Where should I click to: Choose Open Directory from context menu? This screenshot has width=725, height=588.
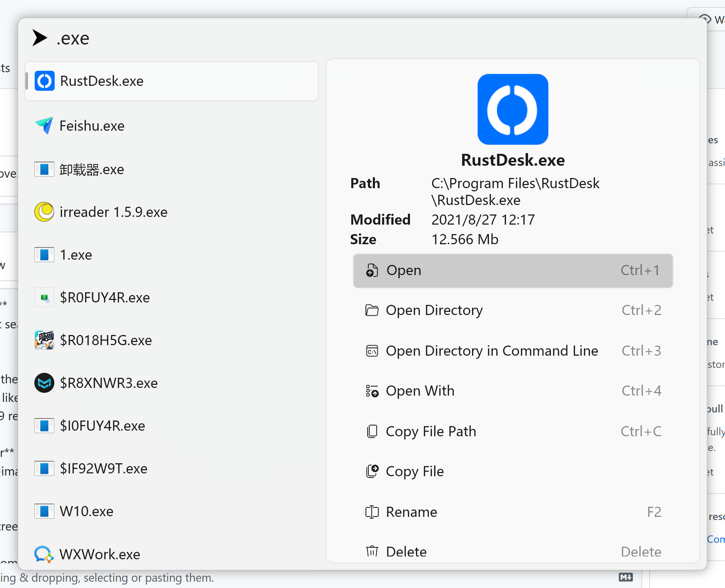(x=513, y=310)
